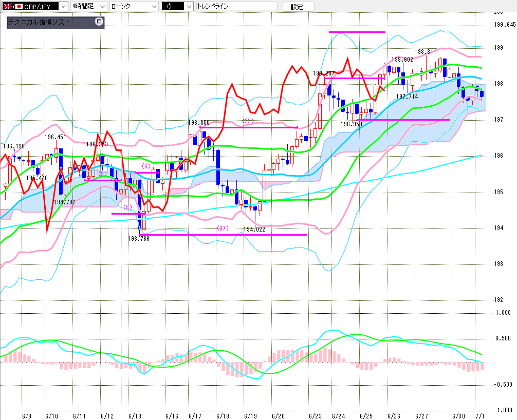This screenshot has width=517, height=420.
Task: Click the テクニカル指標リスト panel title
Action: (x=39, y=22)
